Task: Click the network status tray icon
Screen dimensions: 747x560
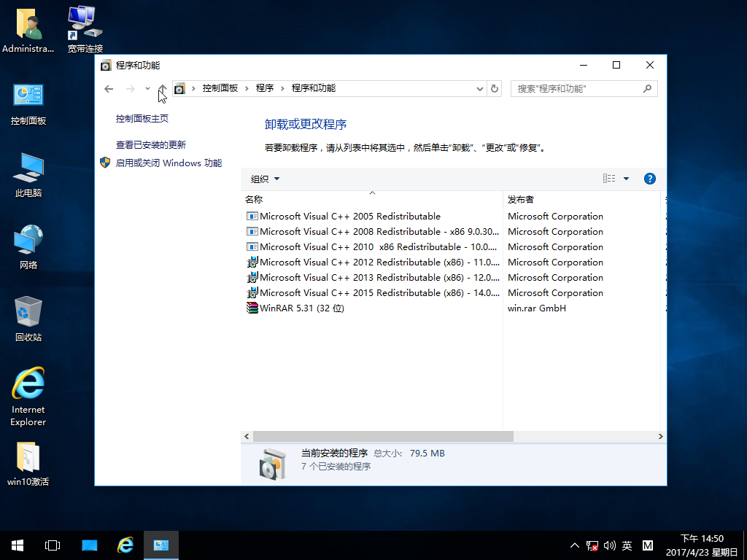Action: click(592, 545)
